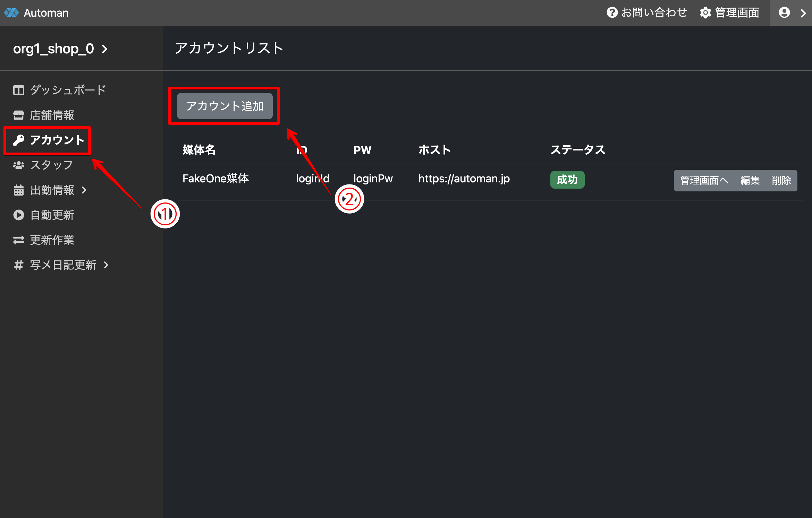The height and width of the screenshot is (518, 812).
Task: Click the Automan logo icon
Action: click(11, 13)
